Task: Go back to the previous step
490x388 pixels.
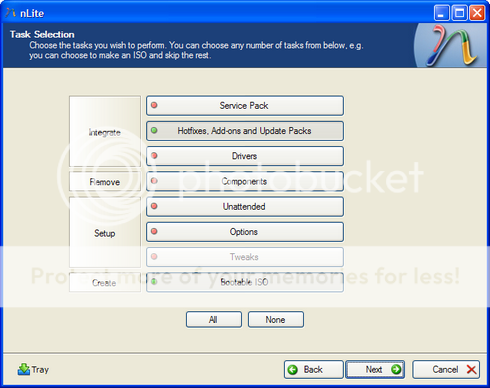Action: (314, 369)
